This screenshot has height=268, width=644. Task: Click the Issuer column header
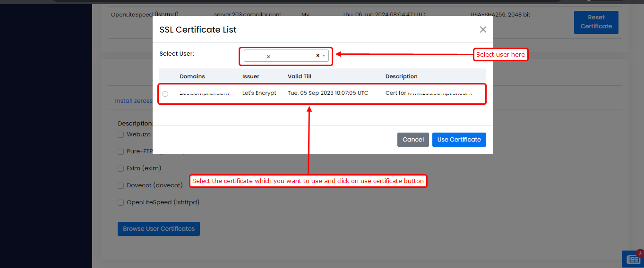tap(251, 76)
